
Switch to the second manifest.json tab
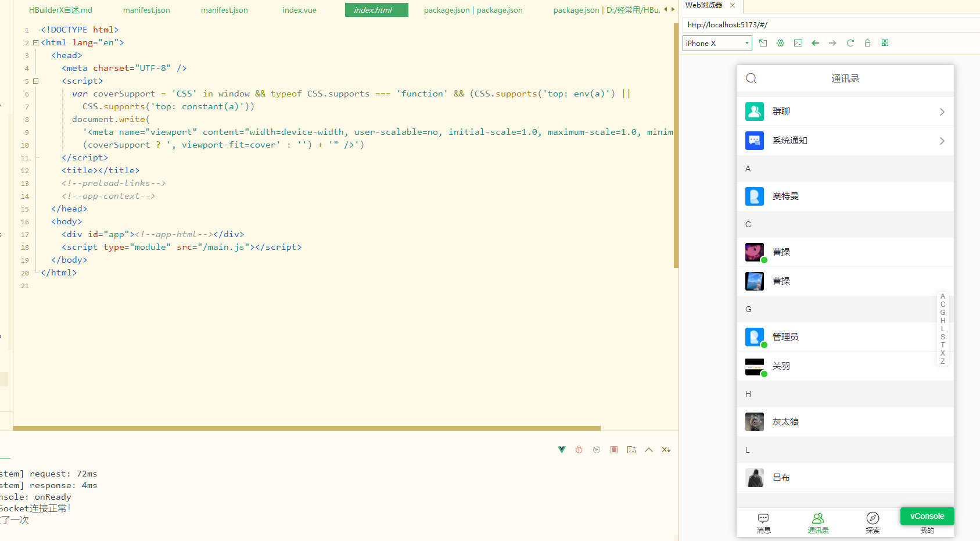[224, 10]
